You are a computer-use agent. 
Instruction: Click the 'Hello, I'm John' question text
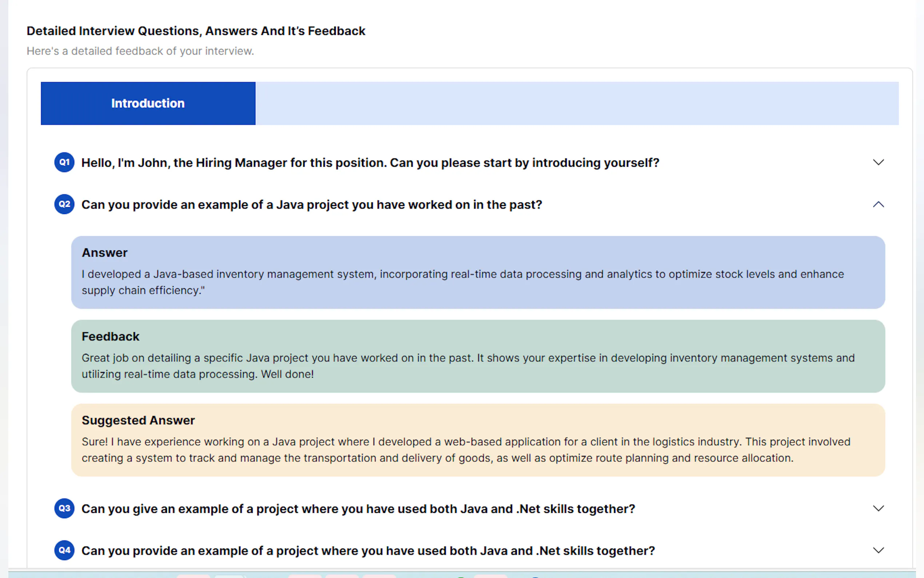coord(370,163)
